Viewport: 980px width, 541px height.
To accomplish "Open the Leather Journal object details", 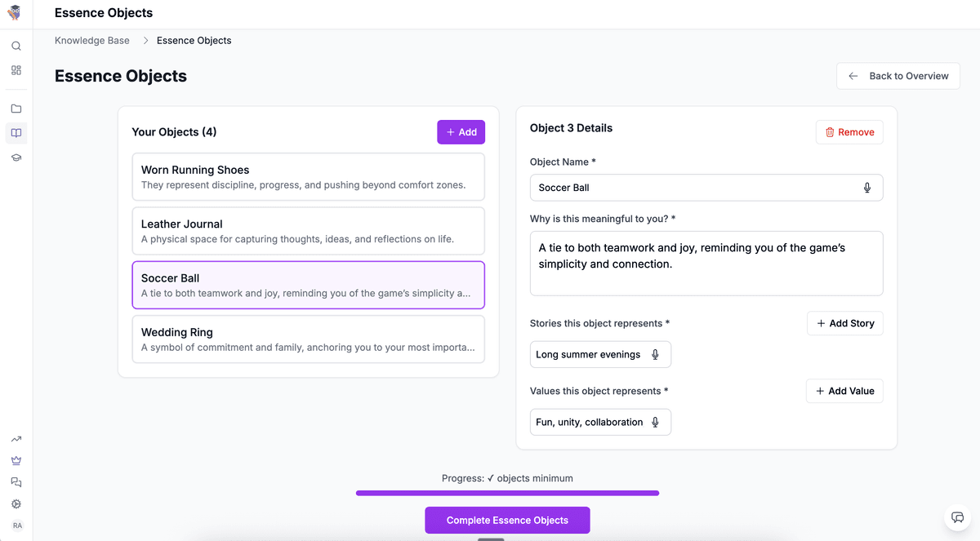I will pos(308,231).
